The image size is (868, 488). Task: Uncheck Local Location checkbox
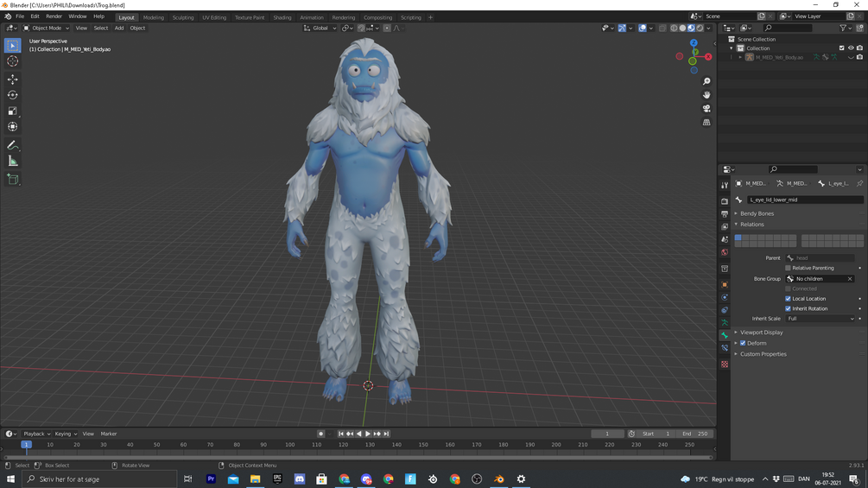point(788,299)
